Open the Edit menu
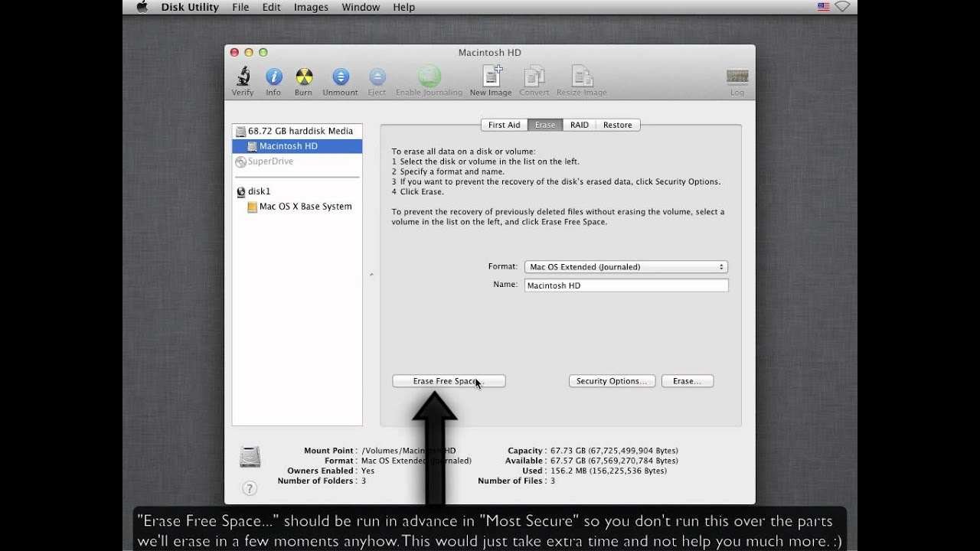The image size is (980, 551). click(271, 7)
